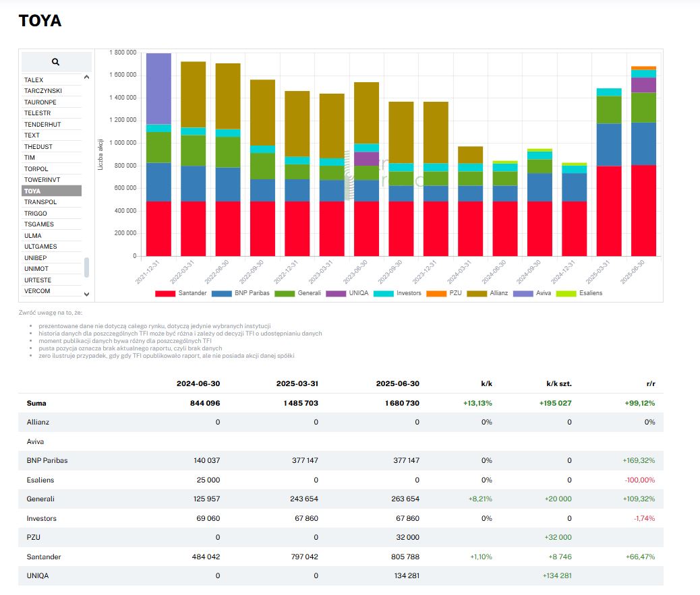Screen dimensions: 700x595
Task: Click the 2025-03-31 table column header
Action: (x=297, y=383)
